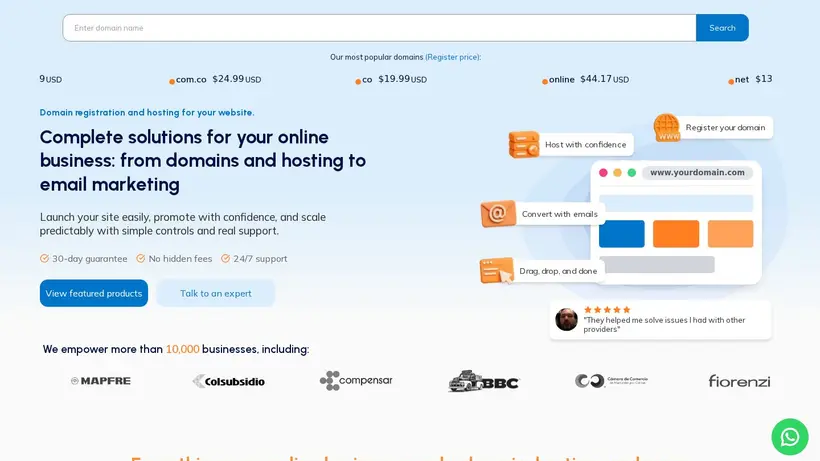
Task: Open the Register price link
Action: pyautogui.click(x=453, y=57)
